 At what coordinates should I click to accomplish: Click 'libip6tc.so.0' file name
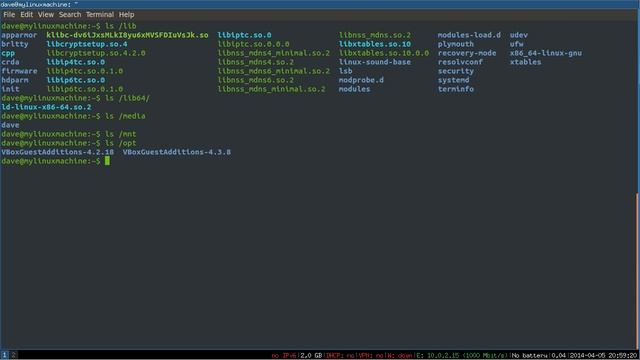tap(76, 80)
